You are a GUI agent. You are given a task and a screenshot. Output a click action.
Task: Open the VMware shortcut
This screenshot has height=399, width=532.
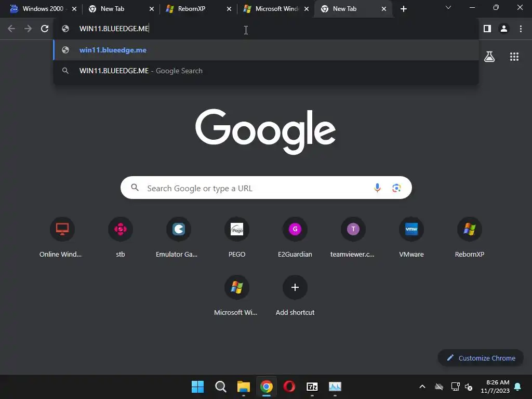[x=411, y=237]
